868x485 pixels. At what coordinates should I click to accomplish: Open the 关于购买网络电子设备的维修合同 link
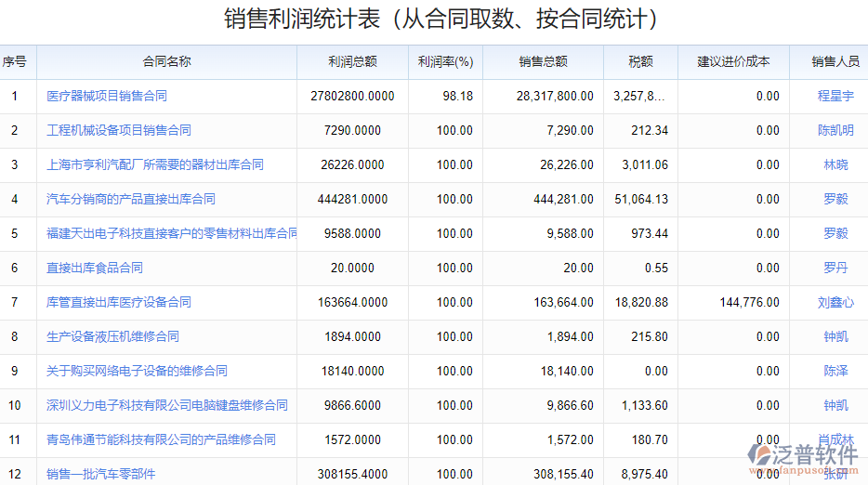point(137,371)
